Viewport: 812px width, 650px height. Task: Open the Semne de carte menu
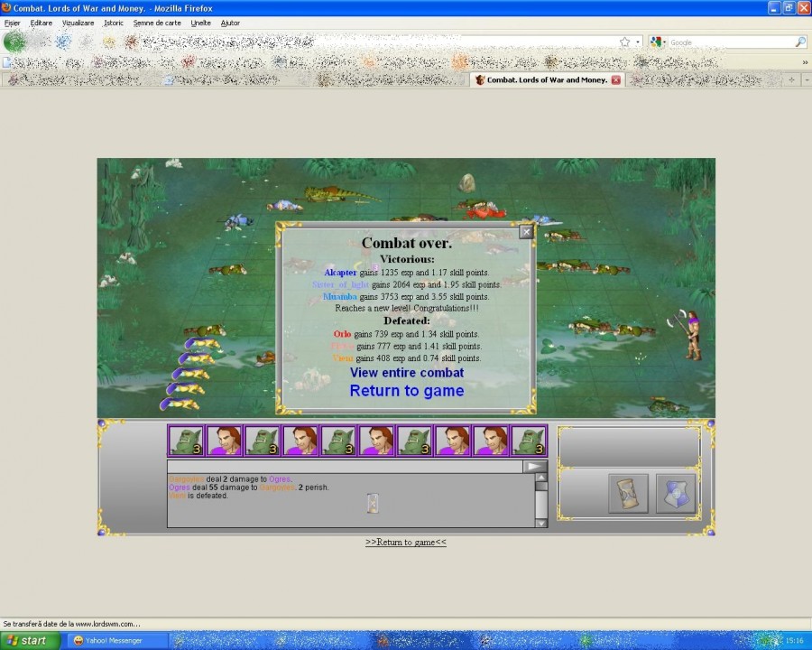(x=157, y=23)
